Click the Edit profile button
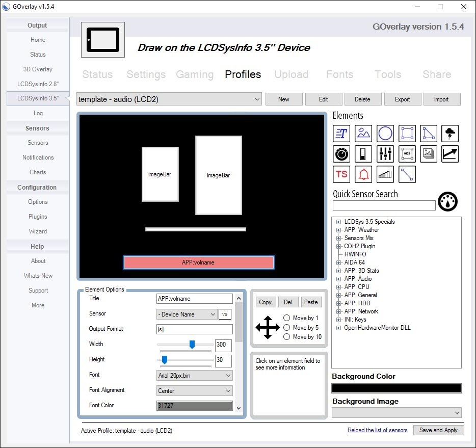This screenshot has height=448, width=476. 324,99
